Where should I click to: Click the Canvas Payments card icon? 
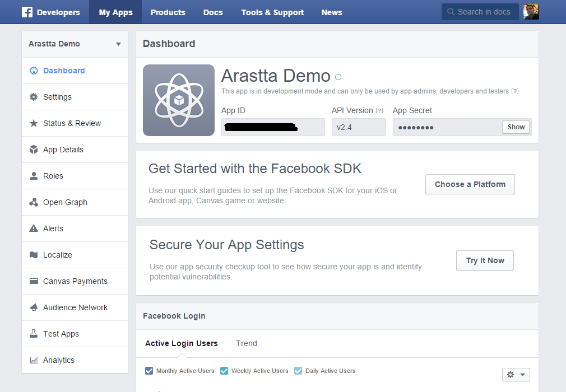[34, 281]
